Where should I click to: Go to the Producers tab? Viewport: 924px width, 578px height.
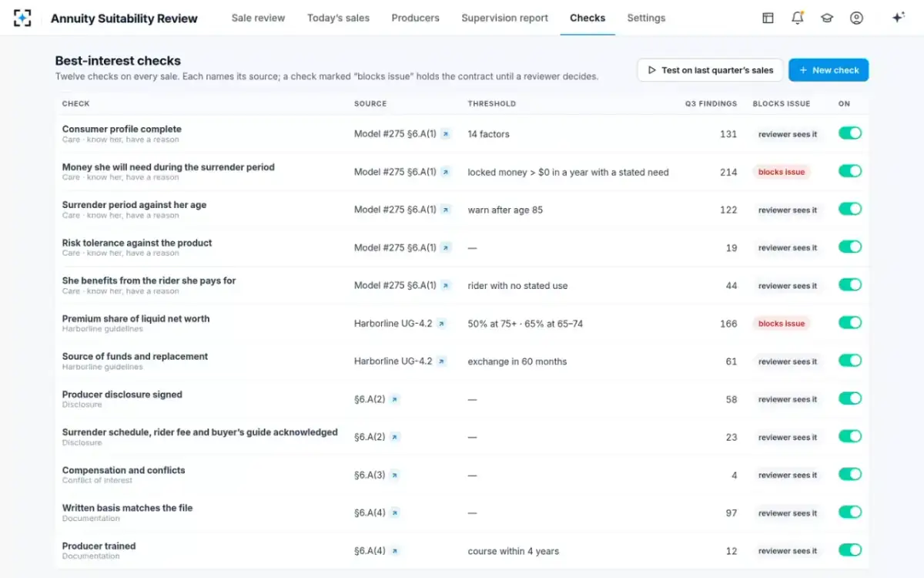pyautogui.click(x=415, y=18)
